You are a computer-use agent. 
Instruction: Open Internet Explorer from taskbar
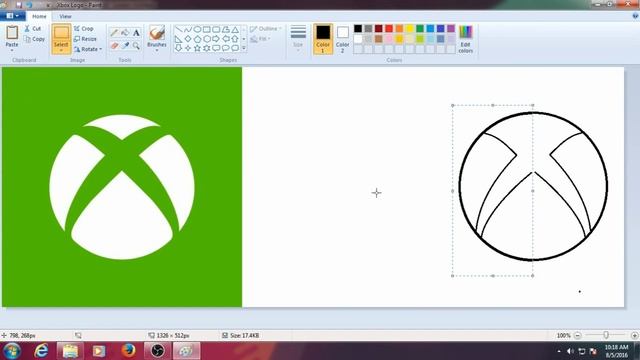pyautogui.click(x=41, y=351)
